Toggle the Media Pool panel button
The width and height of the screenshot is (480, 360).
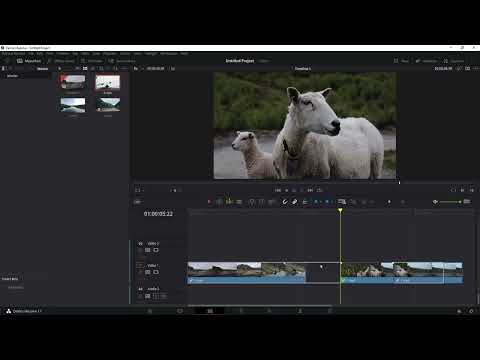(29, 61)
